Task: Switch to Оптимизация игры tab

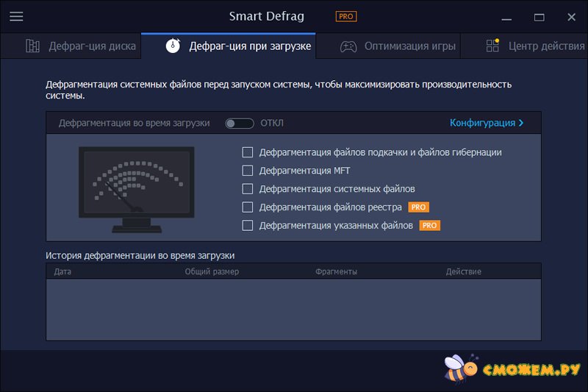Action: click(x=407, y=46)
